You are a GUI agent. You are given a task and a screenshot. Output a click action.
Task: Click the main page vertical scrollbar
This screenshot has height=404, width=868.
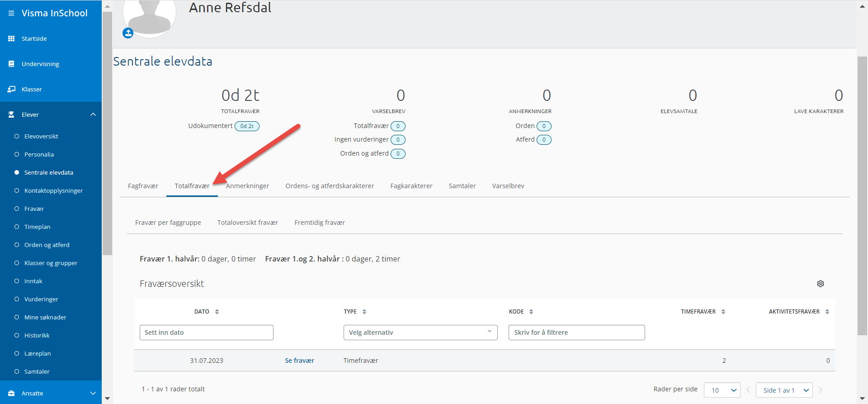[862, 195]
